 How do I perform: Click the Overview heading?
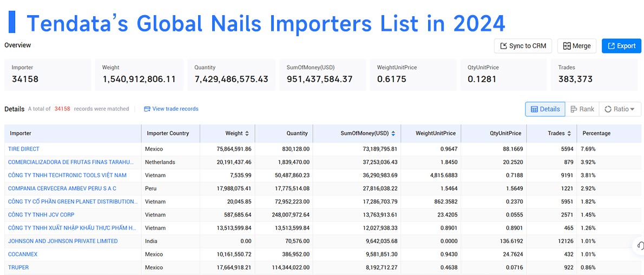pyautogui.click(x=18, y=45)
